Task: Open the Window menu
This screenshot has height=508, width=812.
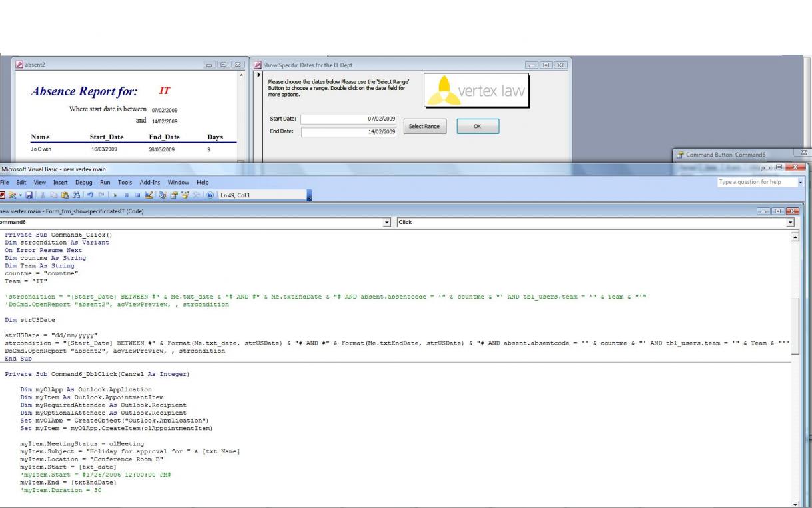Action: point(178,182)
